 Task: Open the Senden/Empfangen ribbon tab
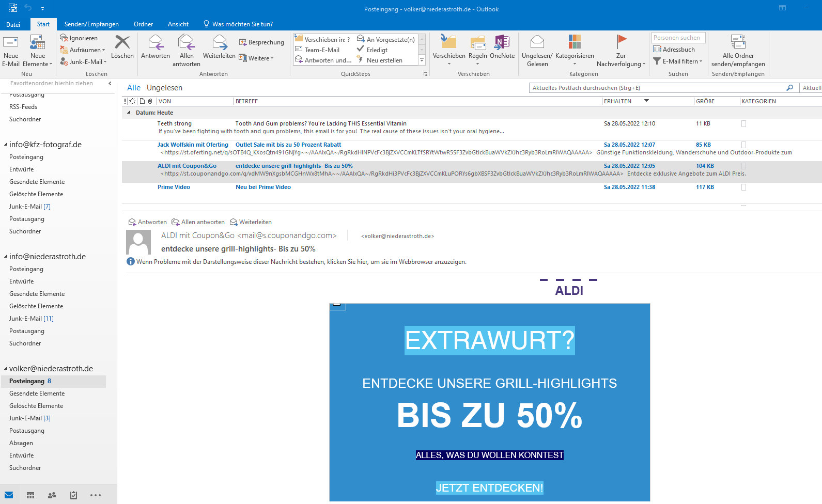[x=91, y=24]
